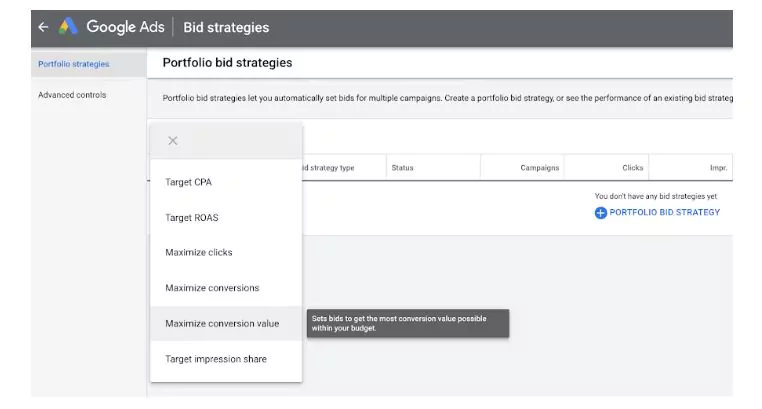
Task: Click PORTFOLIO BID STRATEGY link text
Action: tap(664, 212)
